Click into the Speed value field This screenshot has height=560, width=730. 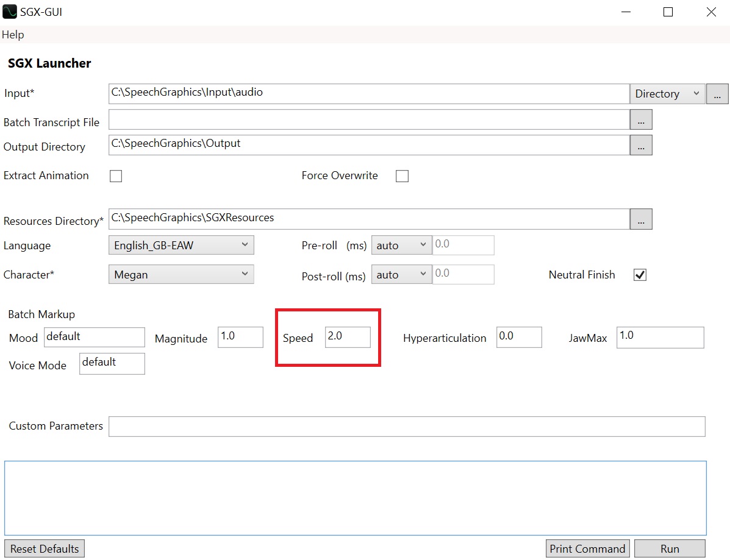click(347, 337)
